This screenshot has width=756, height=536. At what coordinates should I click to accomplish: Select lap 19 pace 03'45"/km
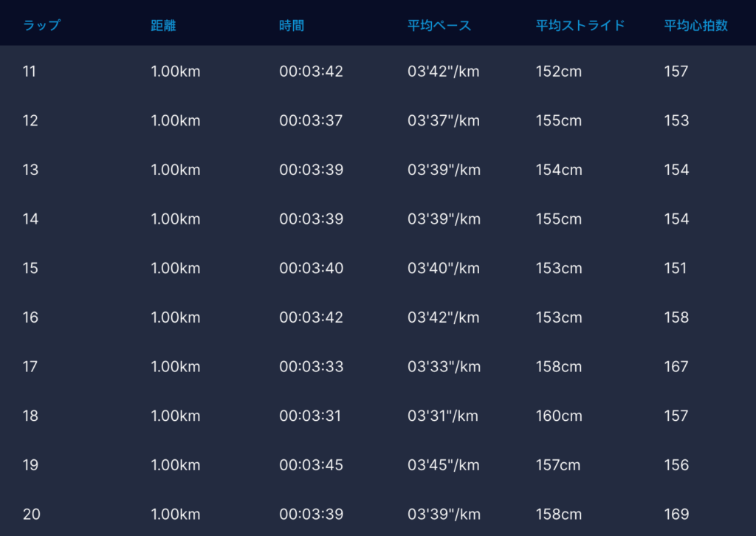click(444, 465)
